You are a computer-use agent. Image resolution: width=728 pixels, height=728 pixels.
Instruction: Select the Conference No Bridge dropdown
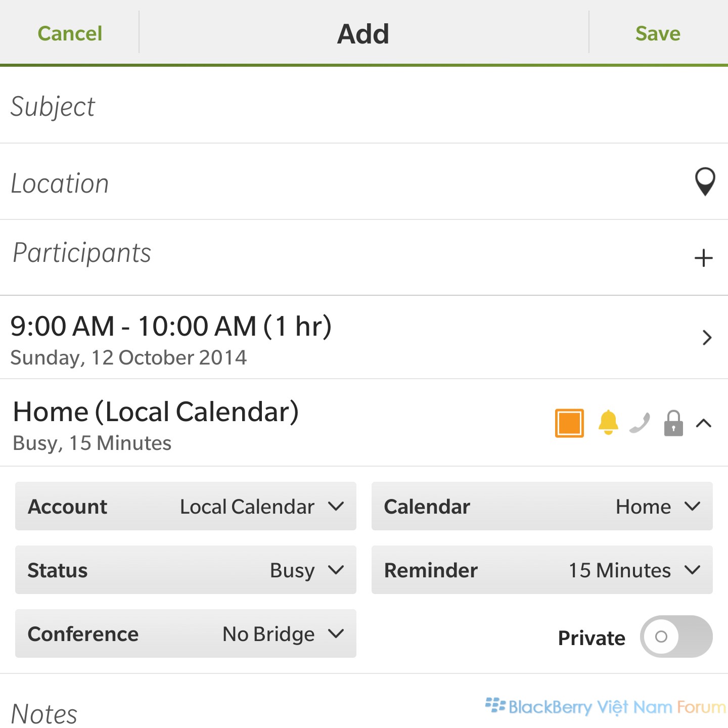[186, 633]
